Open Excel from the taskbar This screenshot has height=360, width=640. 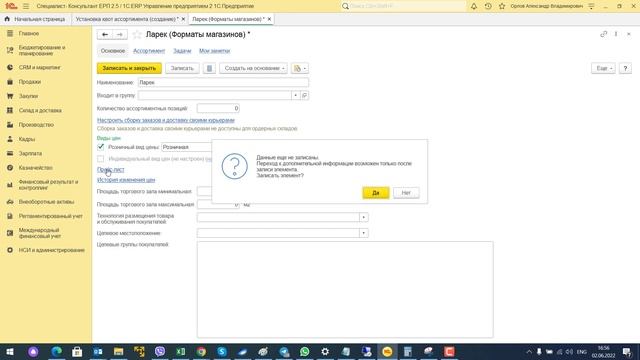[180, 351]
